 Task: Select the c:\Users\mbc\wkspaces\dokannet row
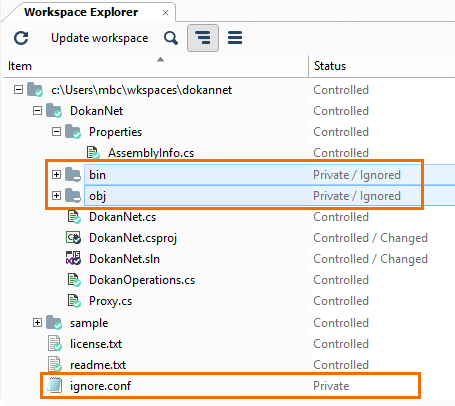(x=141, y=90)
